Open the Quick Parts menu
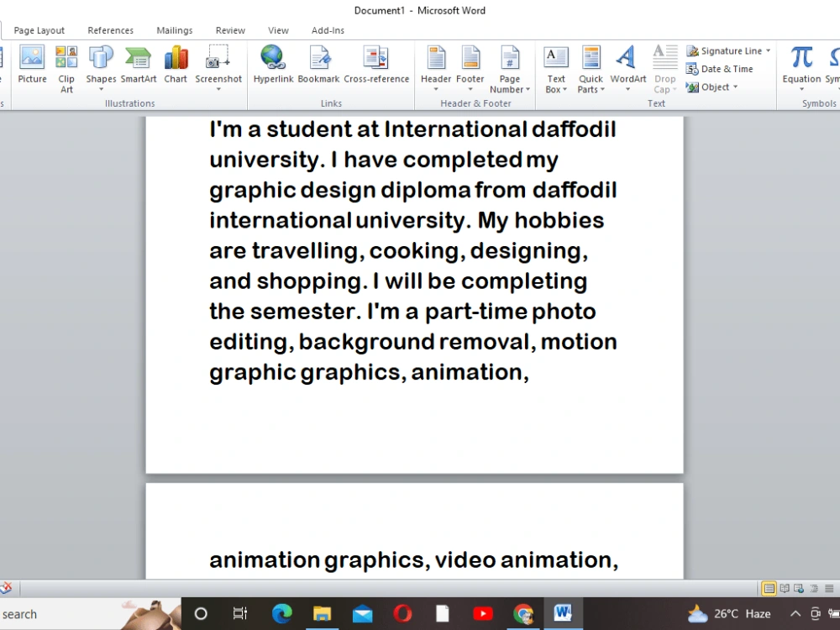The height and width of the screenshot is (630, 840). (591, 70)
